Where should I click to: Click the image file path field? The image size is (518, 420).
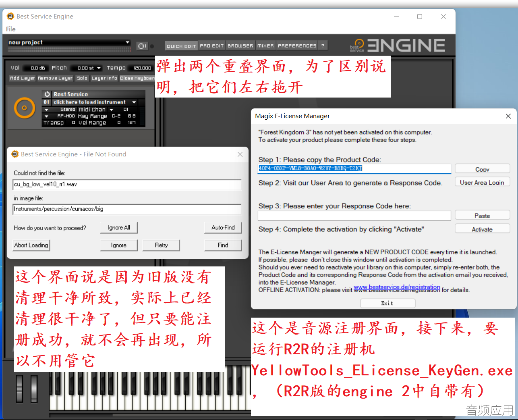pyautogui.click(x=127, y=209)
